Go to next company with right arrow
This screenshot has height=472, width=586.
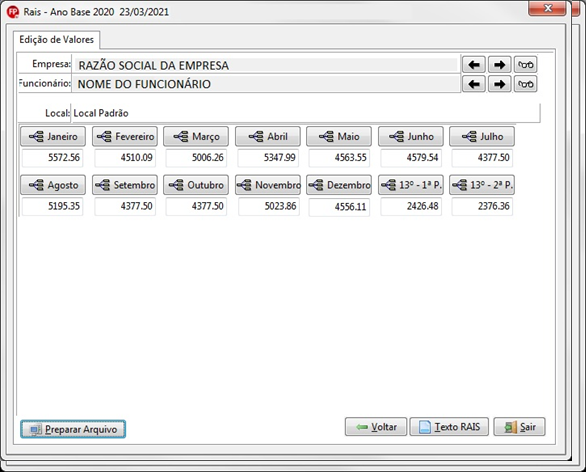tap(500, 65)
